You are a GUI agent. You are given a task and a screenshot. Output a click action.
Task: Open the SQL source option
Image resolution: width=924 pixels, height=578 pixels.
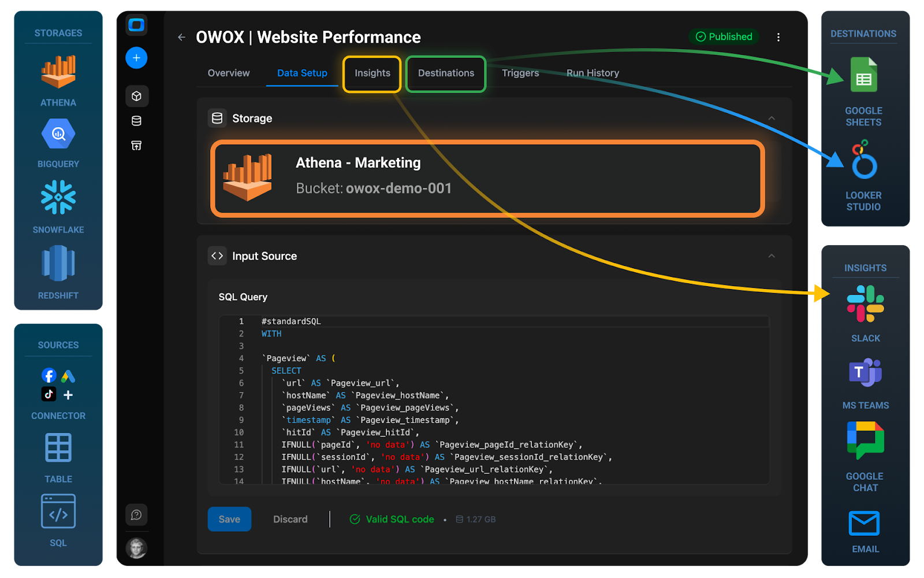58,510
